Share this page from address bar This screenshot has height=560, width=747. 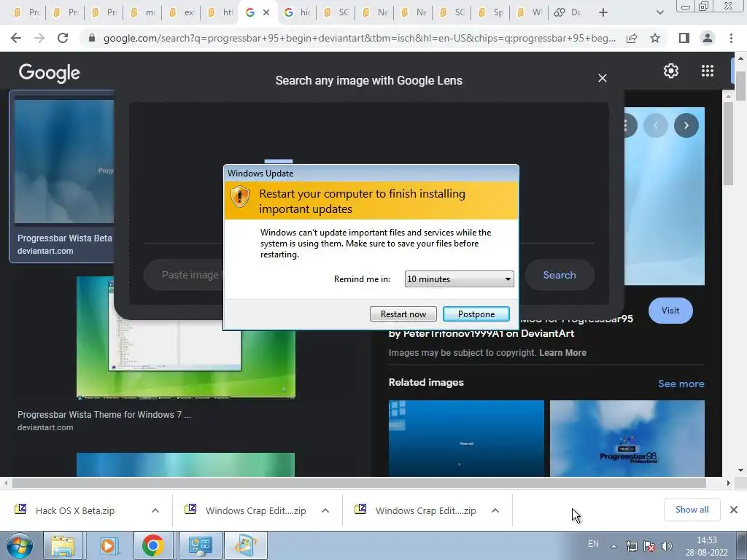point(632,38)
